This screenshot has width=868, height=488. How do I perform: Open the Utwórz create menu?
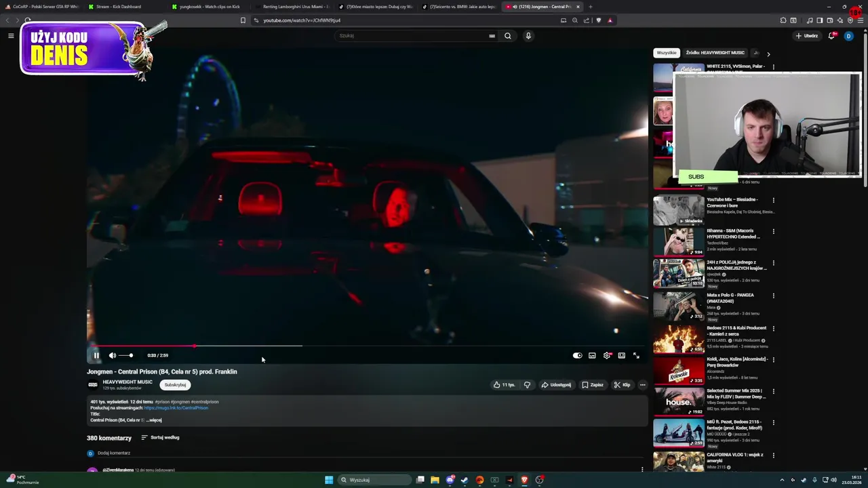click(x=806, y=36)
